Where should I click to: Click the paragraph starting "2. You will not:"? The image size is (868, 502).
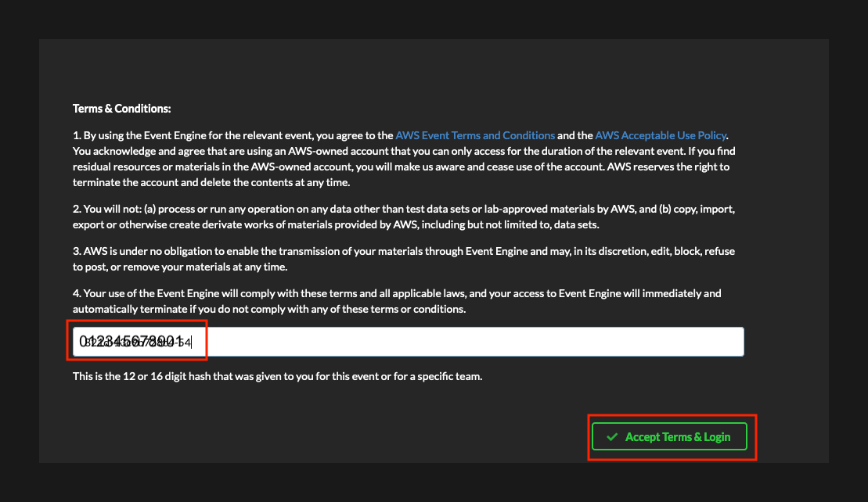(x=404, y=217)
